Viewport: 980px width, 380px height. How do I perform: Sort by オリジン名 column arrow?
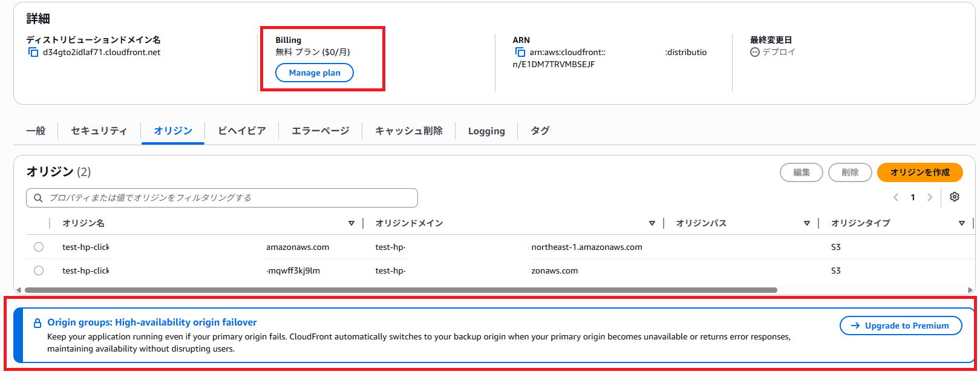351,223
